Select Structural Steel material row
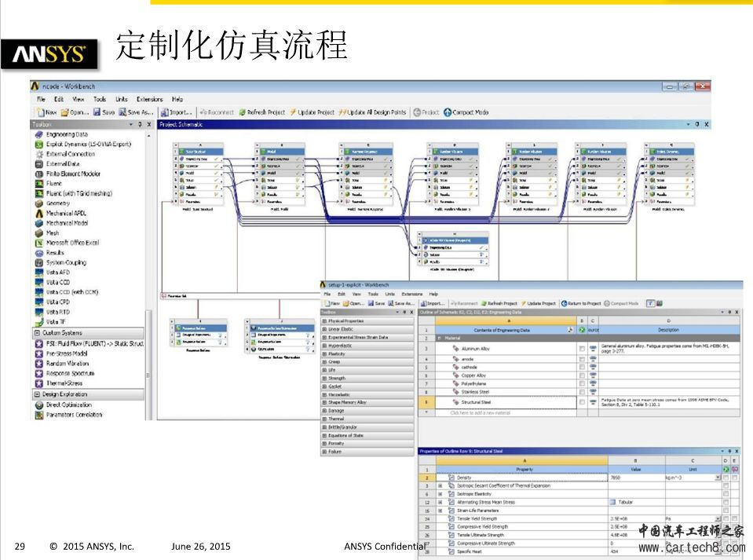Screen dimensions: 753x560 pyautogui.click(x=506, y=402)
